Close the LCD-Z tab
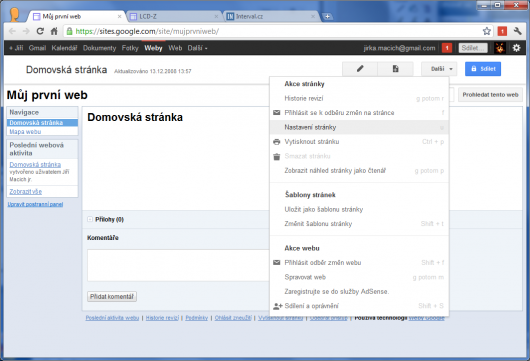 (x=217, y=16)
